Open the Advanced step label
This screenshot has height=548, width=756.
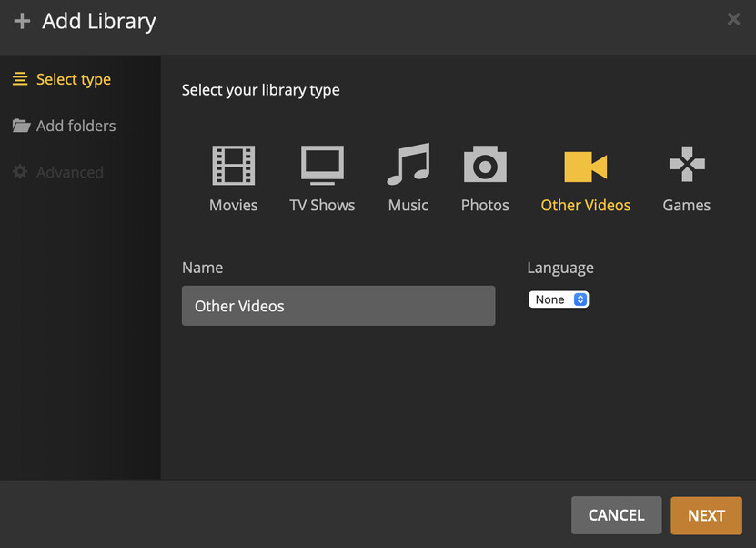(70, 172)
